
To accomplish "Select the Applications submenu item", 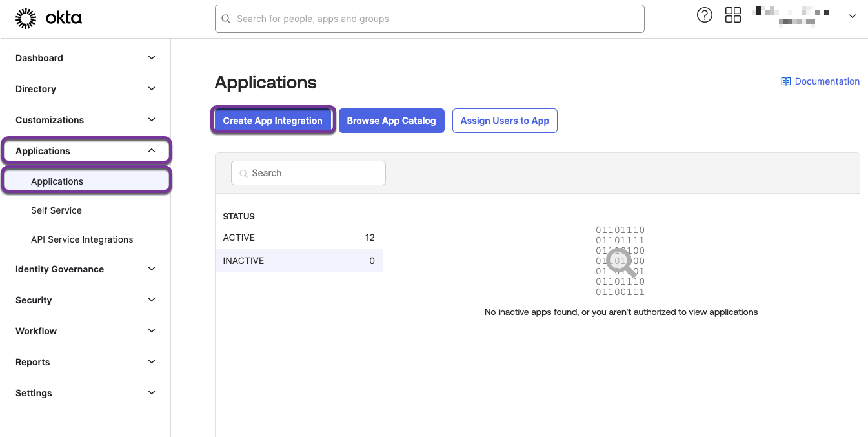I will pos(57,181).
